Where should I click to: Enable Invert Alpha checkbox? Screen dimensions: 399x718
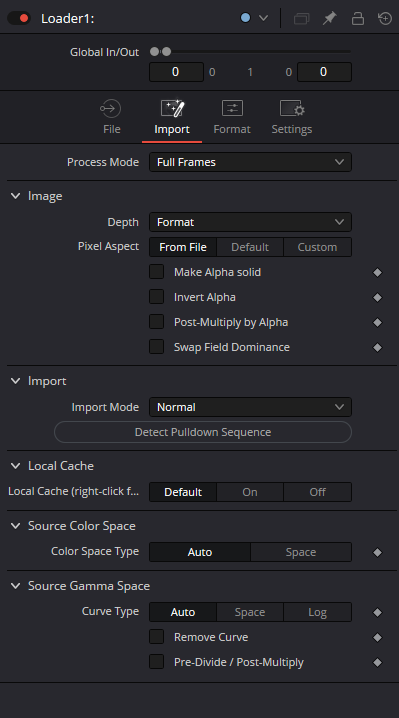157,297
